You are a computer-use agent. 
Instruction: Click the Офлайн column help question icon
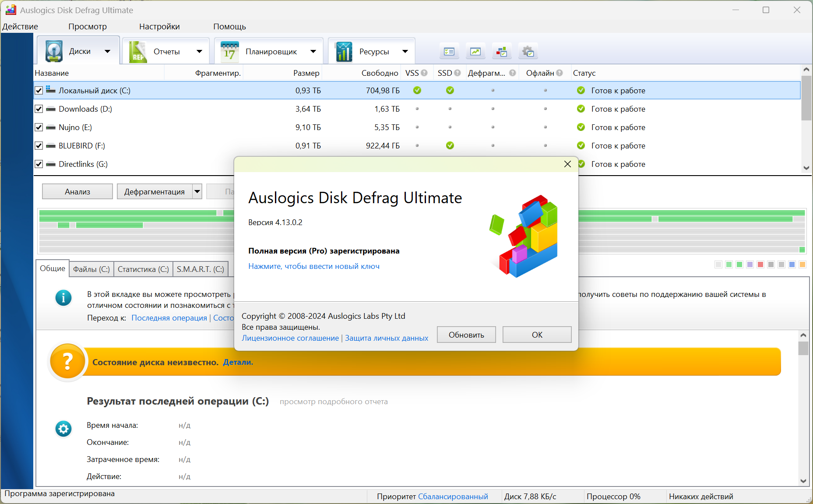click(560, 73)
